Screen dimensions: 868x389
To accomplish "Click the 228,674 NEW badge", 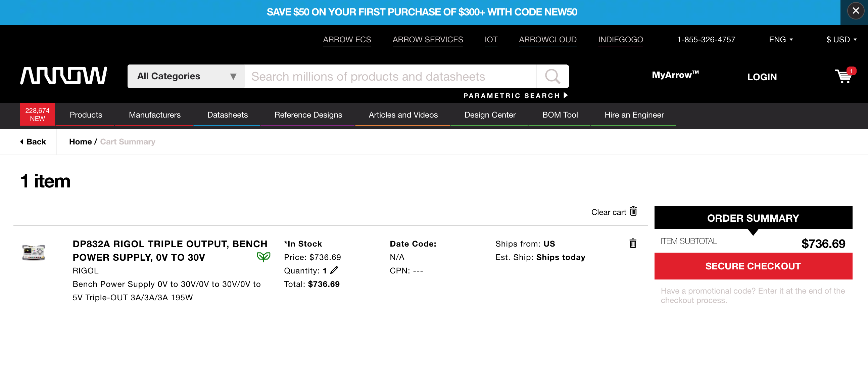I will tap(37, 115).
